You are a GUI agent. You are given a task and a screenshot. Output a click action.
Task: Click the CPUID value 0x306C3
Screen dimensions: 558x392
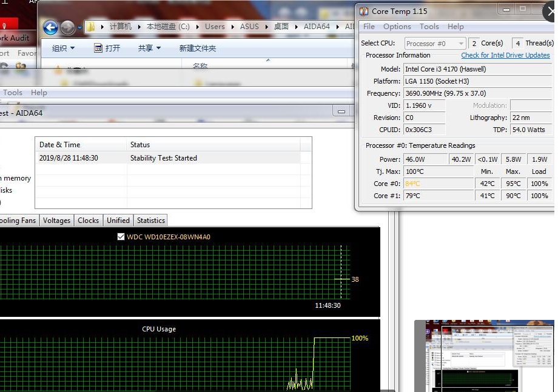tap(424, 130)
